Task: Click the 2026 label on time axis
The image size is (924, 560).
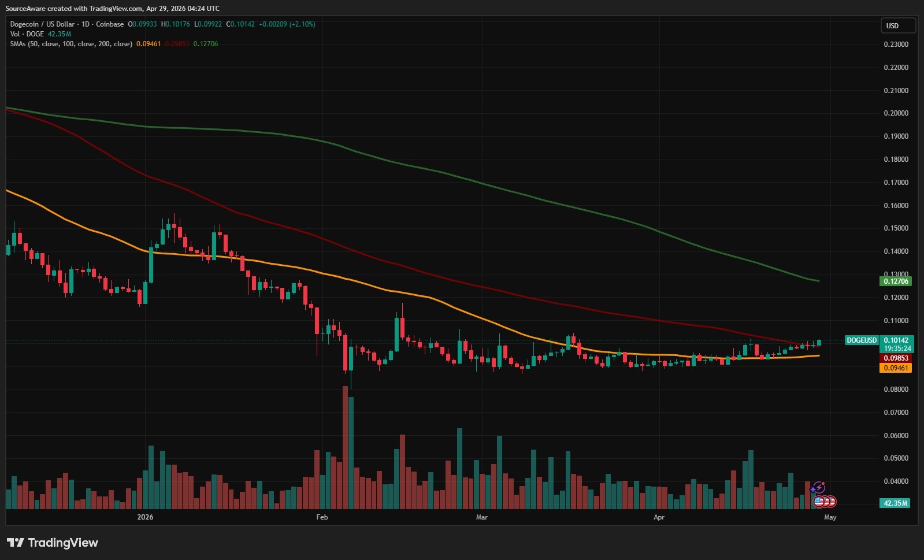Action: point(145,517)
